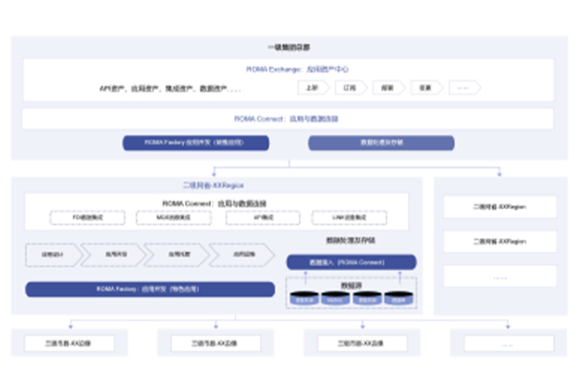Click the LINK device integration dashed box

[349, 217]
